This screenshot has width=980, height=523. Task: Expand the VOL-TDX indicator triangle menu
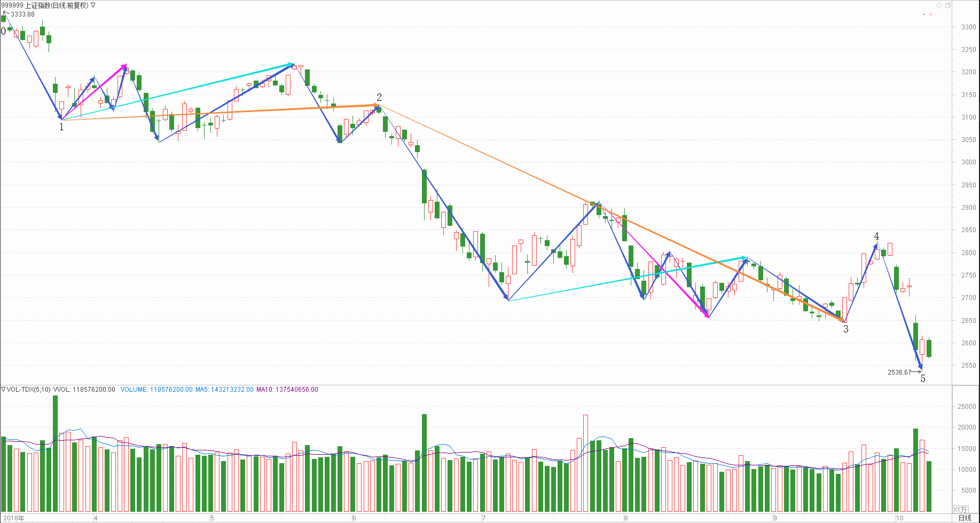point(3,390)
